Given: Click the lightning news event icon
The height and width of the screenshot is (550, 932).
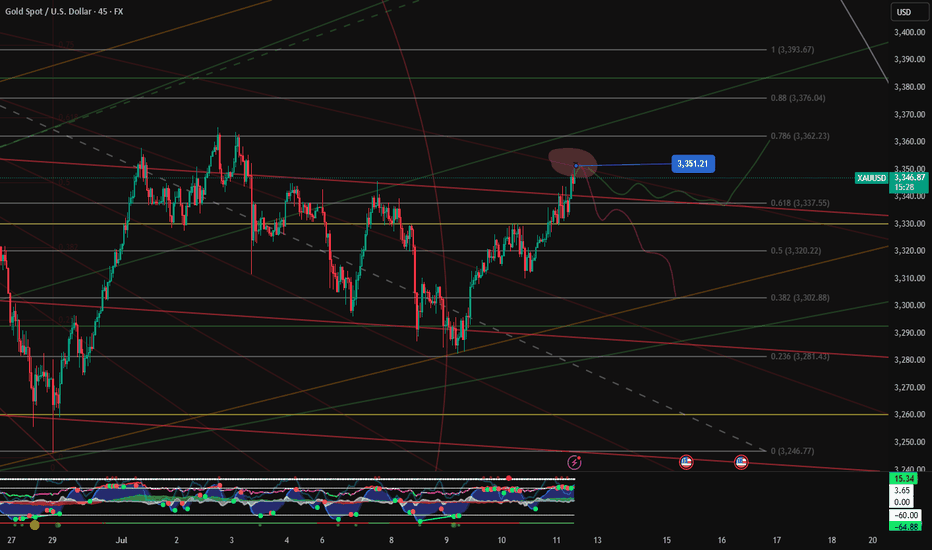Looking at the screenshot, I should (x=574, y=462).
